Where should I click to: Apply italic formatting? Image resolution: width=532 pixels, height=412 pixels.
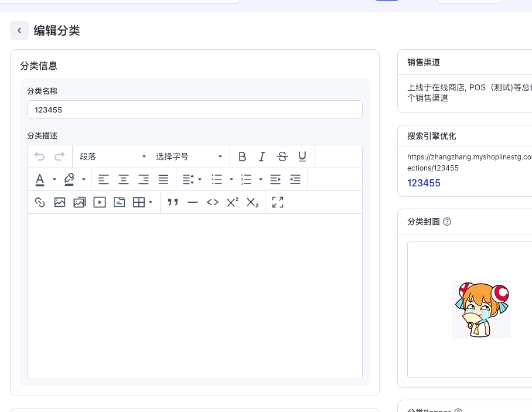coord(262,156)
